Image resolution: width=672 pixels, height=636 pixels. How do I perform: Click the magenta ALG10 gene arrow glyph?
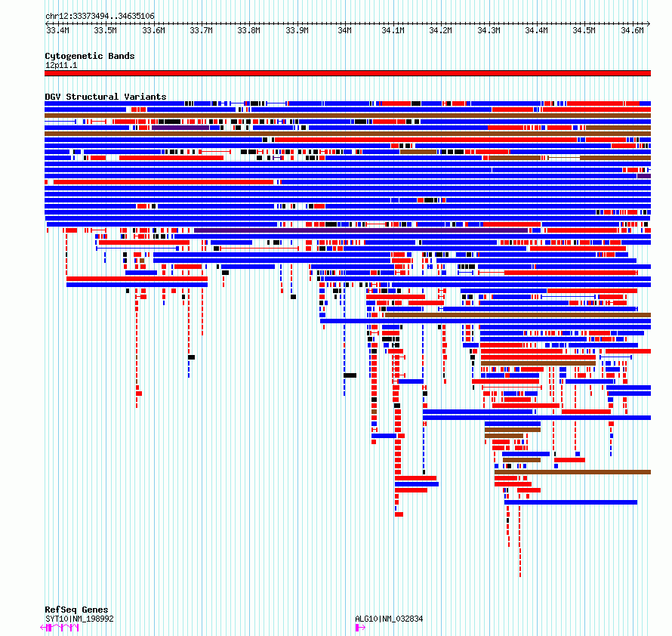tap(360, 628)
